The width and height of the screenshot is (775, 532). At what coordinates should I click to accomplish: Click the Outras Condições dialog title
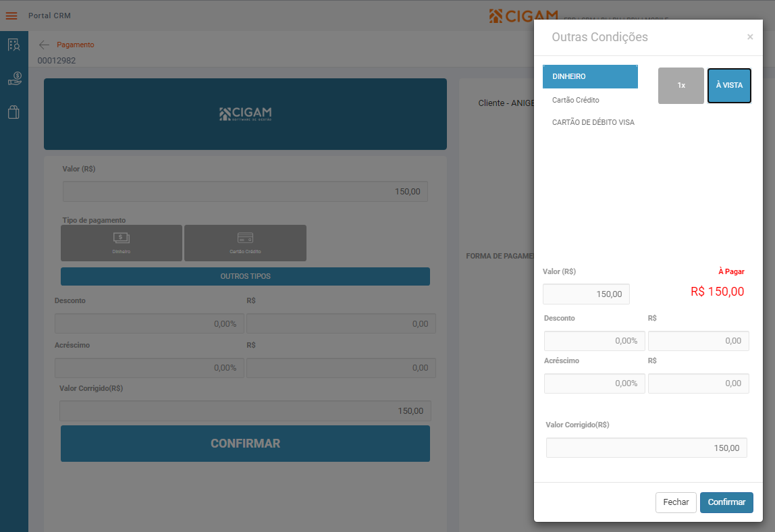(599, 37)
